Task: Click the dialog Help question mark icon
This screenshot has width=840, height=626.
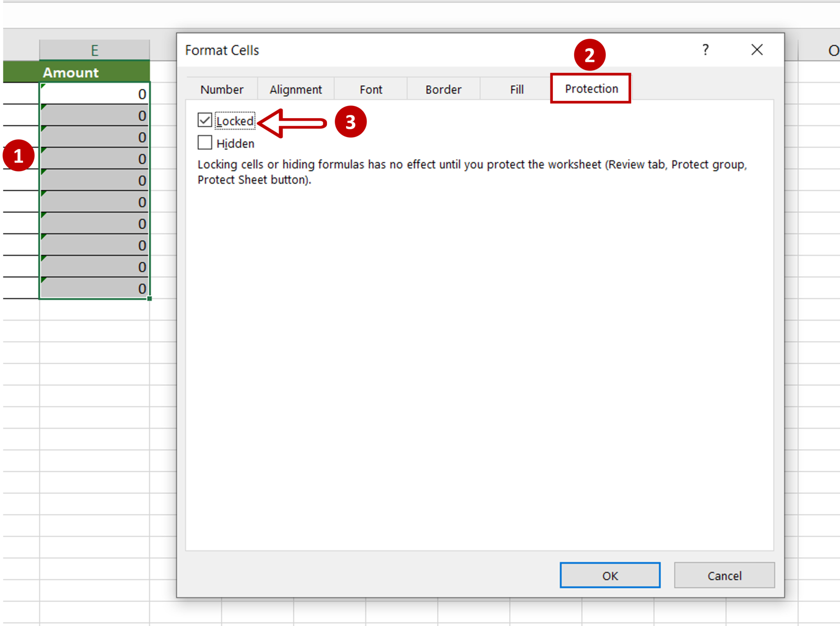Action: [706, 50]
